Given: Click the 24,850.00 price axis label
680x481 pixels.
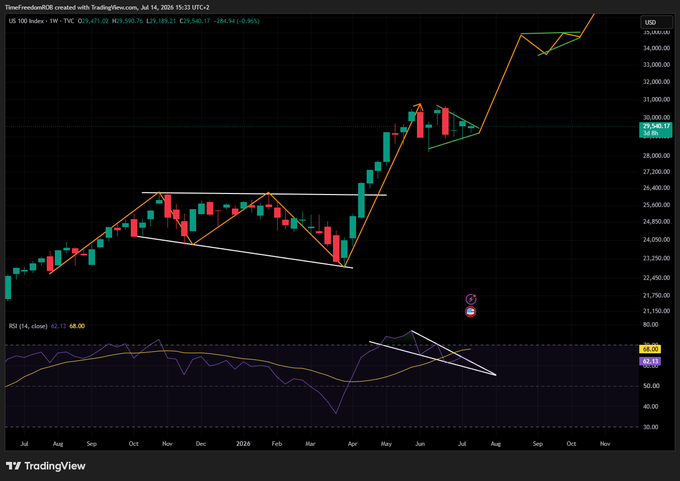Looking at the screenshot, I should coord(656,222).
